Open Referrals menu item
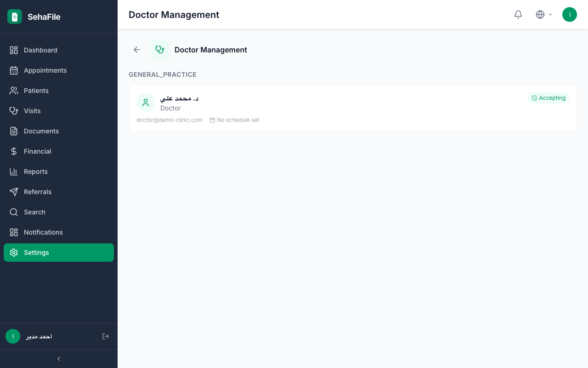 click(x=59, y=192)
